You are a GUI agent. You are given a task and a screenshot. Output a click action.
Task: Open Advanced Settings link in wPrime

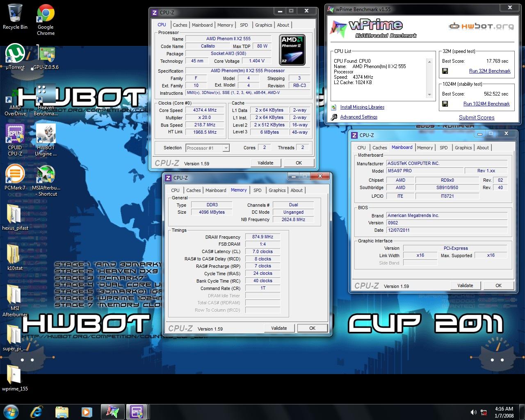pyautogui.click(x=358, y=117)
